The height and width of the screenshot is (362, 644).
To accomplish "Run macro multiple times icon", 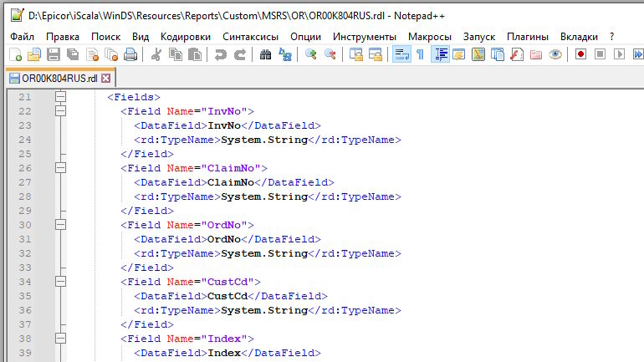I will pos(638,54).
